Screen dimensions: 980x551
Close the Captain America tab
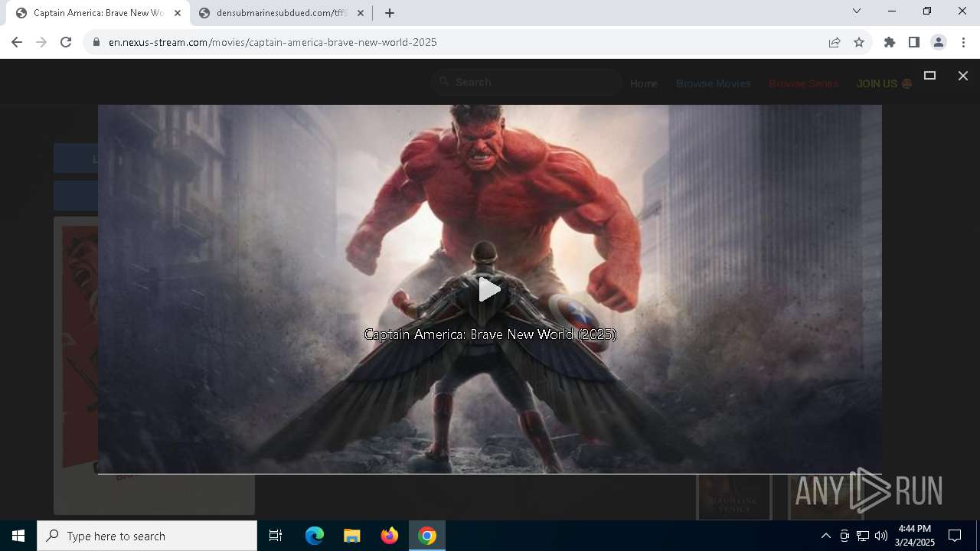pos(178,13)
